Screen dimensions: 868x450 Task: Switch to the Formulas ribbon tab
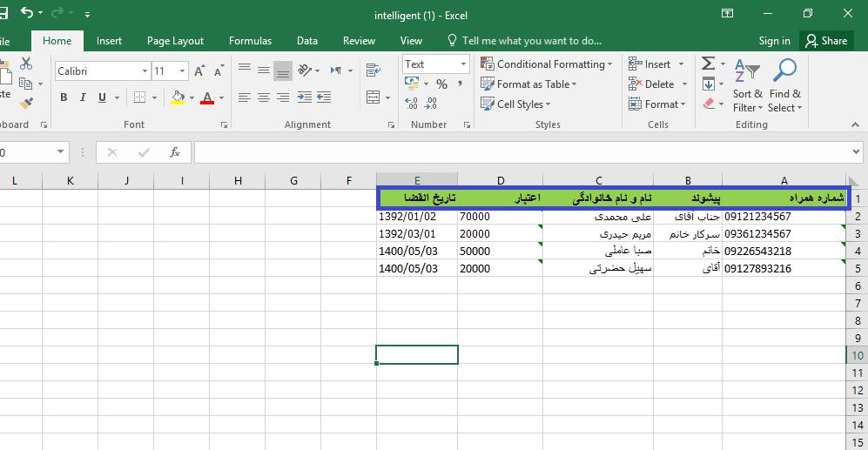point(250,41)
